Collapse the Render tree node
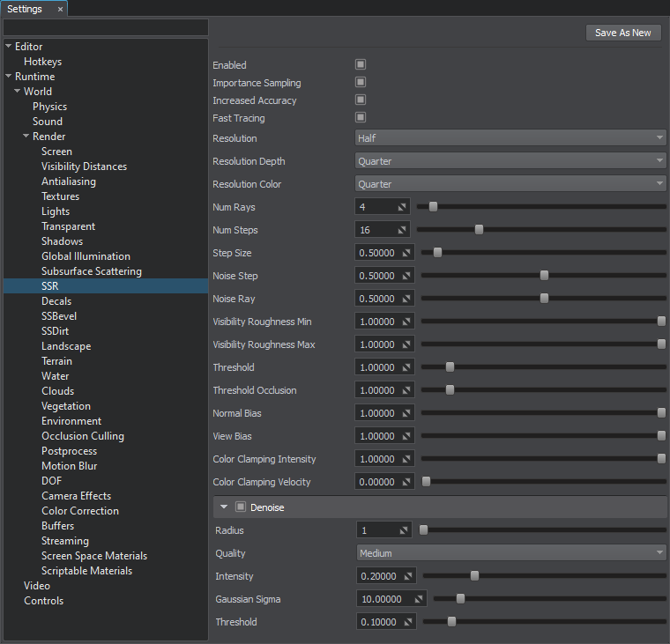This screenshot has width=670, height=644. tap(26, 136)
